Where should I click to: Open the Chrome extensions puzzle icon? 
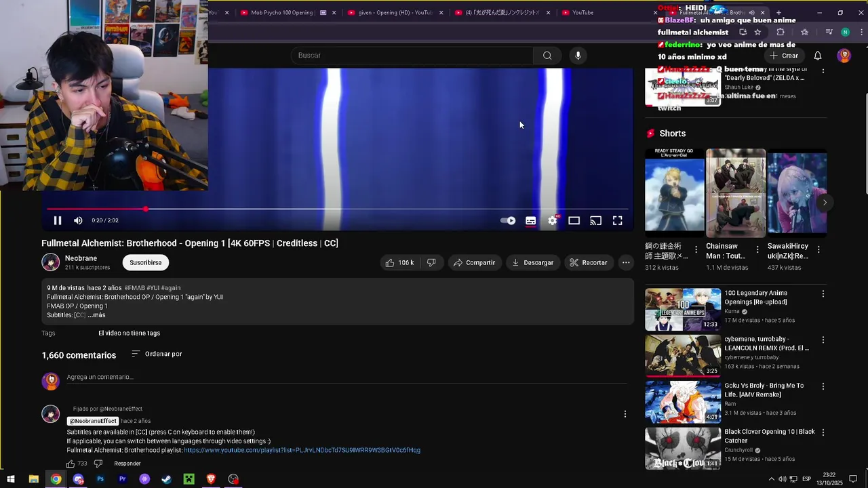pos(781,32)
